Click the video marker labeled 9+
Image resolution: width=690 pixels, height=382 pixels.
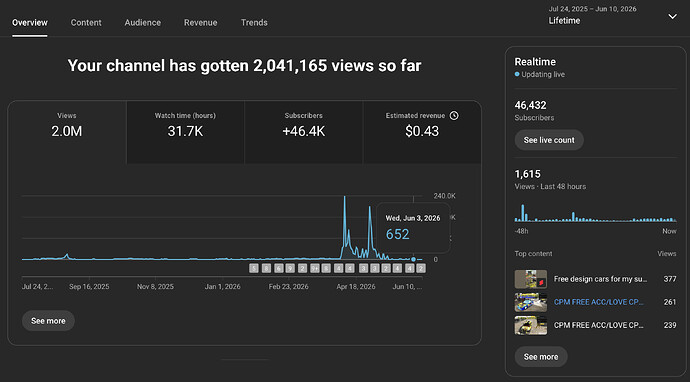point(314,268)
